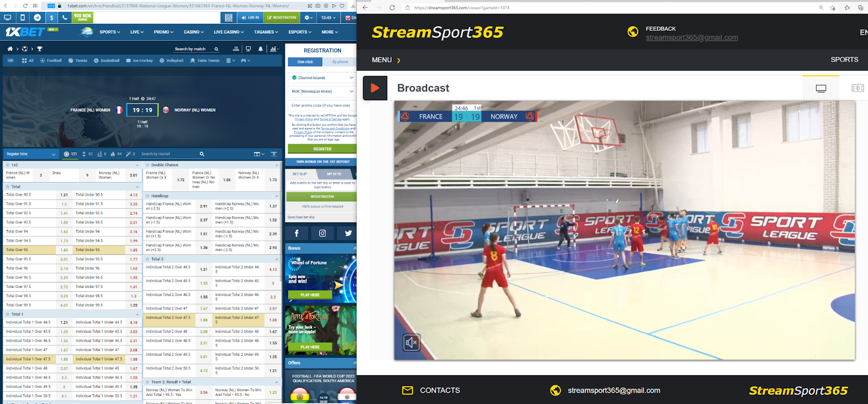The image size is (868, 404).
Task: Click the 1xBet home breadcrumb icon
Action: click(10, 49)
